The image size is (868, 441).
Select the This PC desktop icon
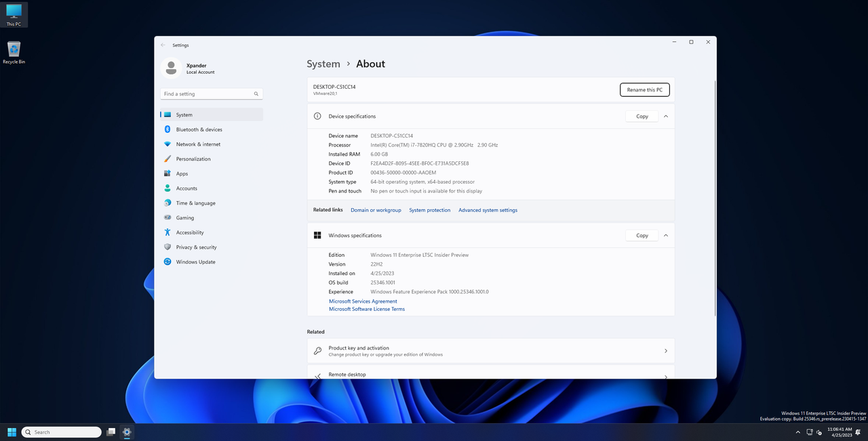tap(14, 15)
